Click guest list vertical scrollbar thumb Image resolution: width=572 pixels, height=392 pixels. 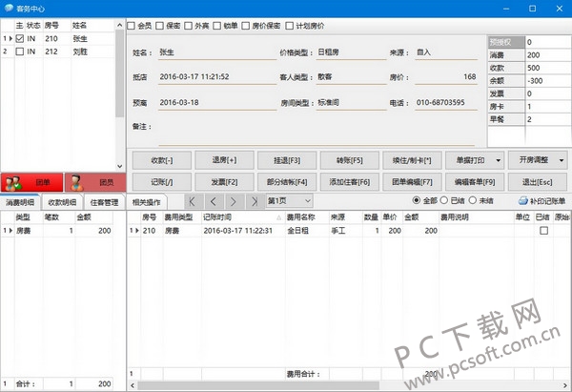[120, 73]
